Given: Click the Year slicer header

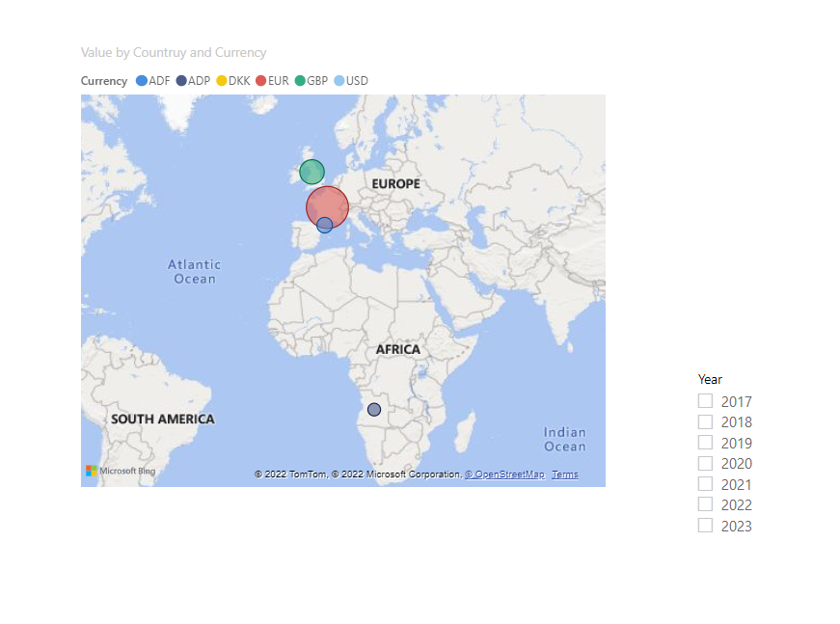Looking at the screenshot, I should coord(710,379).
